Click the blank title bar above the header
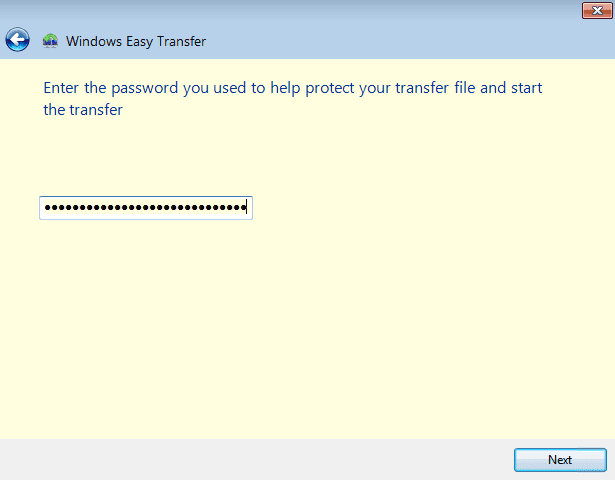Screen dimensions: 615x480 [290, 11]
